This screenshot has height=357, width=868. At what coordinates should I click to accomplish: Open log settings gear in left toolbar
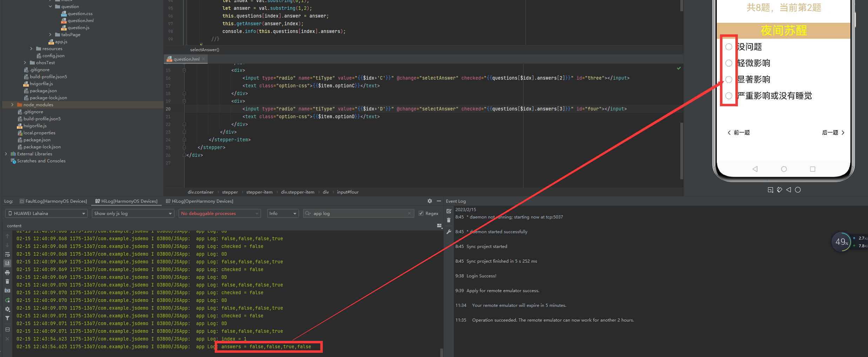click(7, 309)
